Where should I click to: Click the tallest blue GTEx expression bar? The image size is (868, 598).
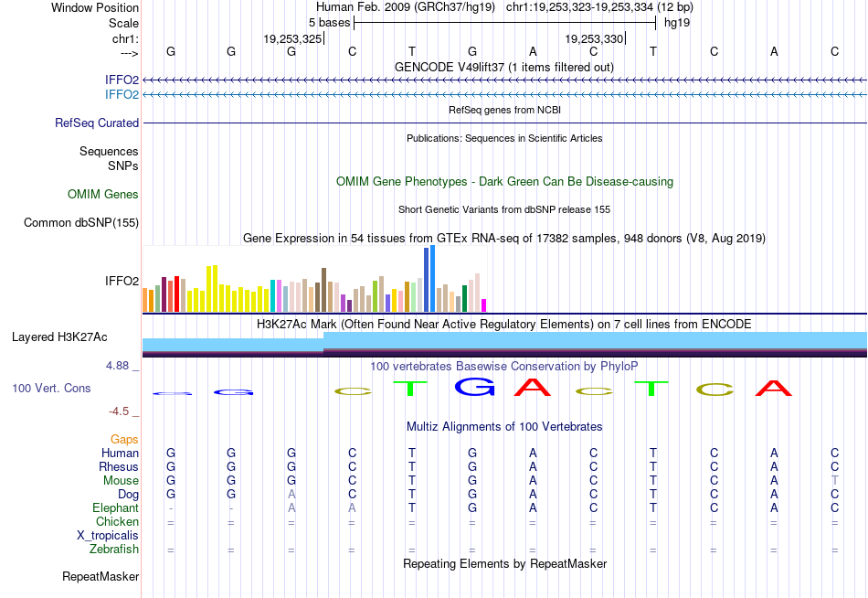(433, 279)
